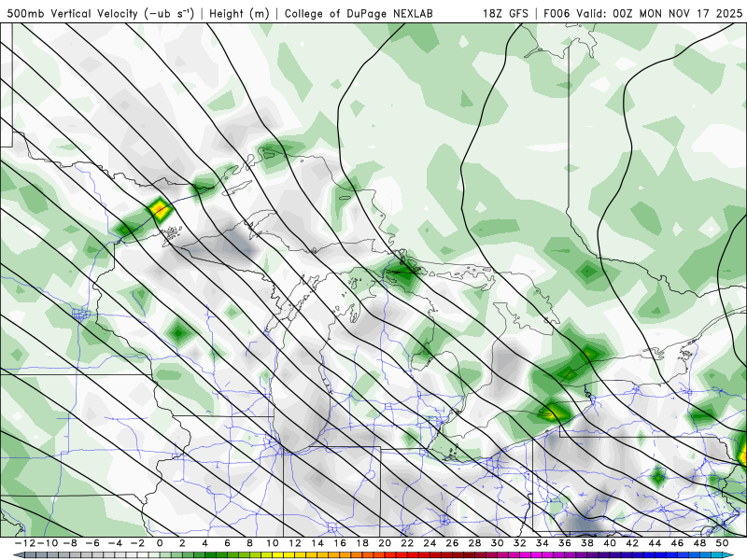Click the '6' color scale label
The image size is (747, 560).
227,543
